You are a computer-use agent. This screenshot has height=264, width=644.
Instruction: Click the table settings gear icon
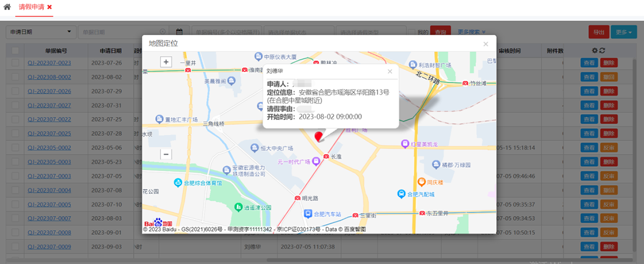coord(595,51)
